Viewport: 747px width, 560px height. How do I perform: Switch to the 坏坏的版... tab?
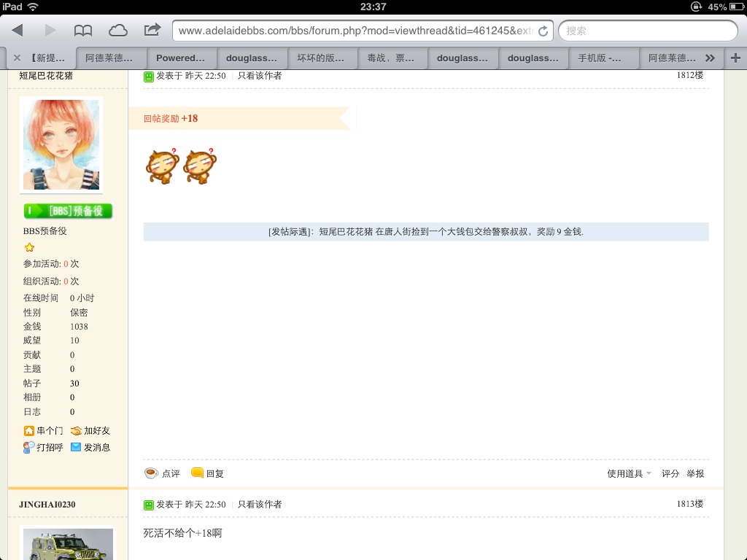coord(322,58)
